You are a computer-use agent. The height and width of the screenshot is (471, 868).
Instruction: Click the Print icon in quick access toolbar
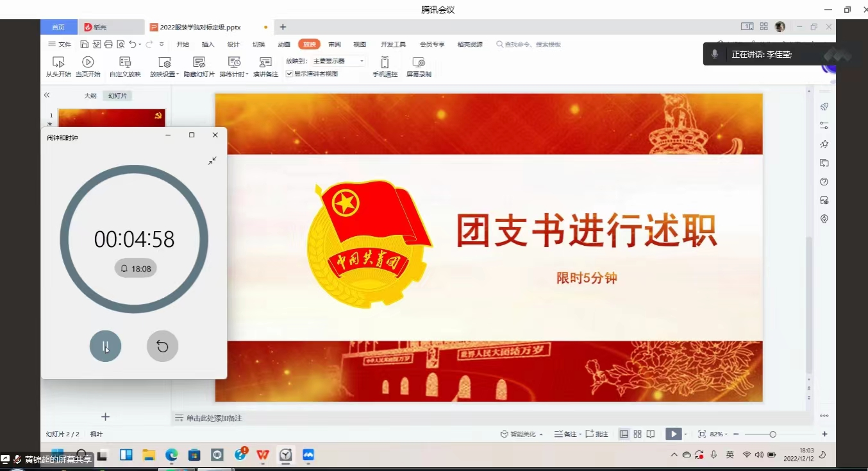[108, 44]
